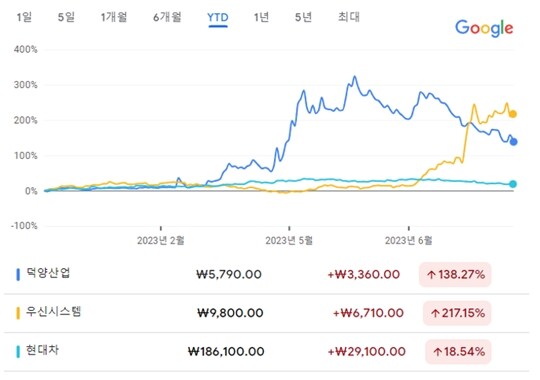Select the 5년 range tab
This screenshot has width=540, height=380.
[303, 17]
